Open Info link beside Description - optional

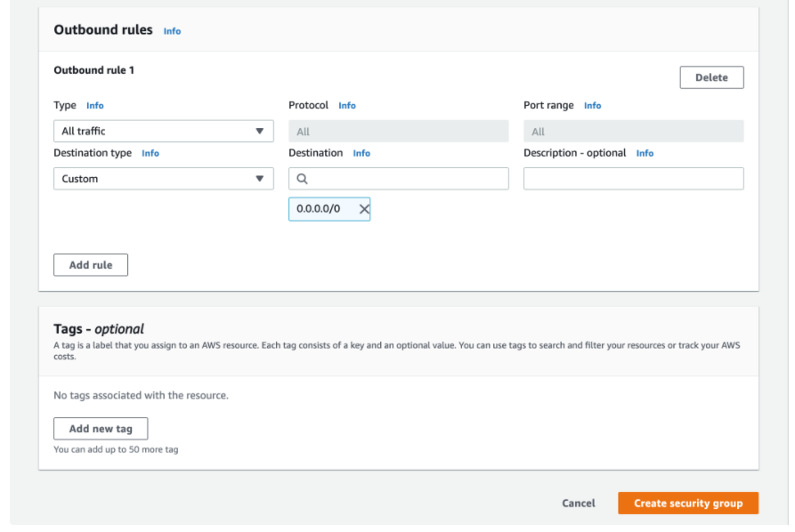[645, 154]
